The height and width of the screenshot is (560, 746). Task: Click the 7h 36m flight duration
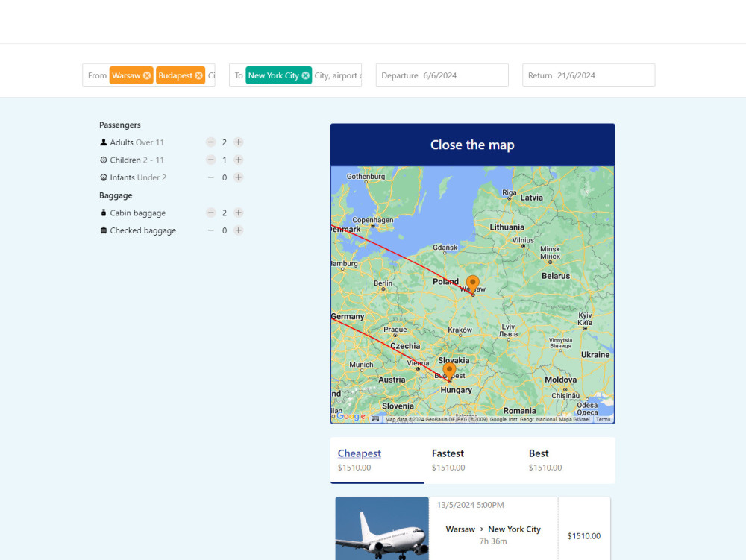pyautogui.click(x=493, y=541)
